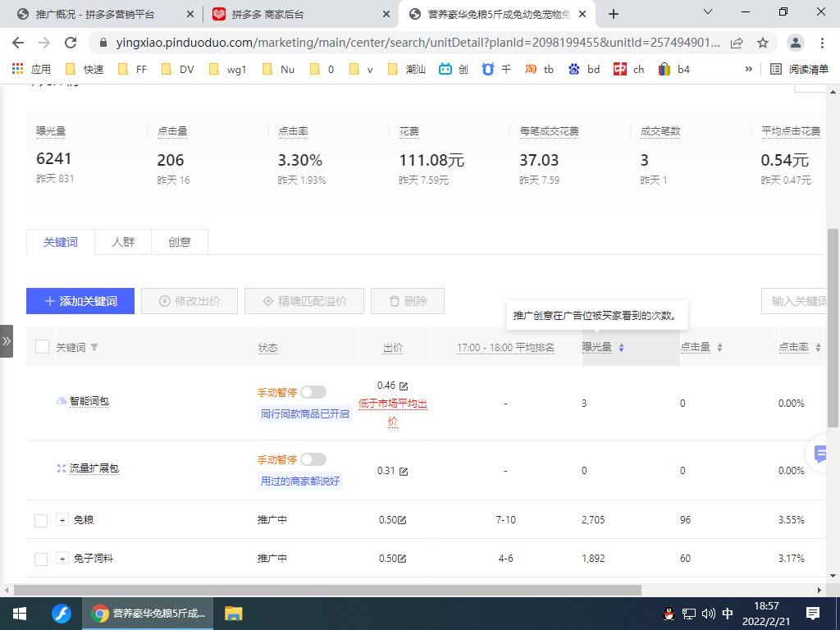840x630 pixels.
Task: Edit bid 0.46 pencil icon for 智能词包
Action: pyautogui.click(x=404, y=386)
